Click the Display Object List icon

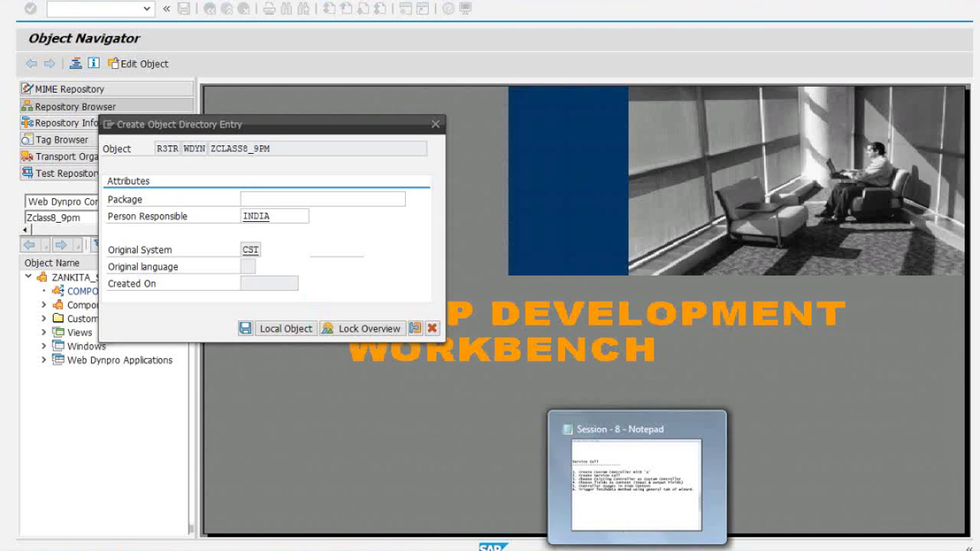pyautogui.click(x=76, y=64)
